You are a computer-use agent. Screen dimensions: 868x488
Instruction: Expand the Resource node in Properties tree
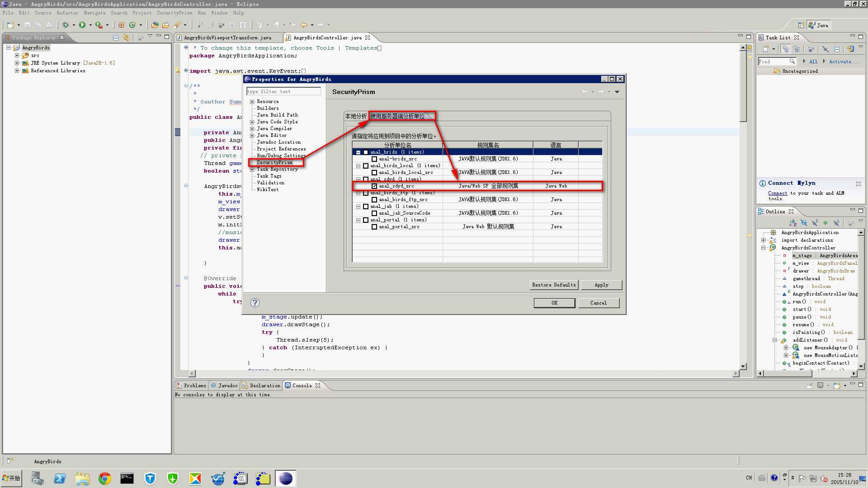(252, 102)
